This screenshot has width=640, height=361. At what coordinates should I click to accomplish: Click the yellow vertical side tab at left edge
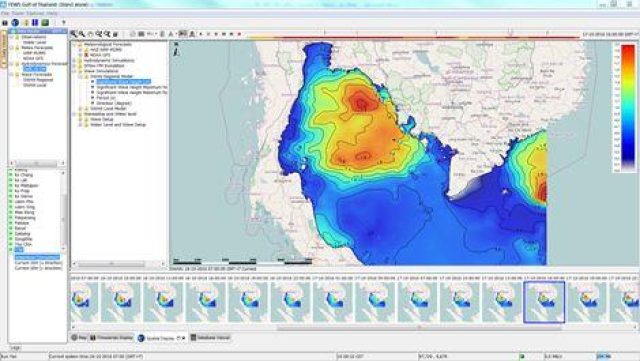point(4,49)
